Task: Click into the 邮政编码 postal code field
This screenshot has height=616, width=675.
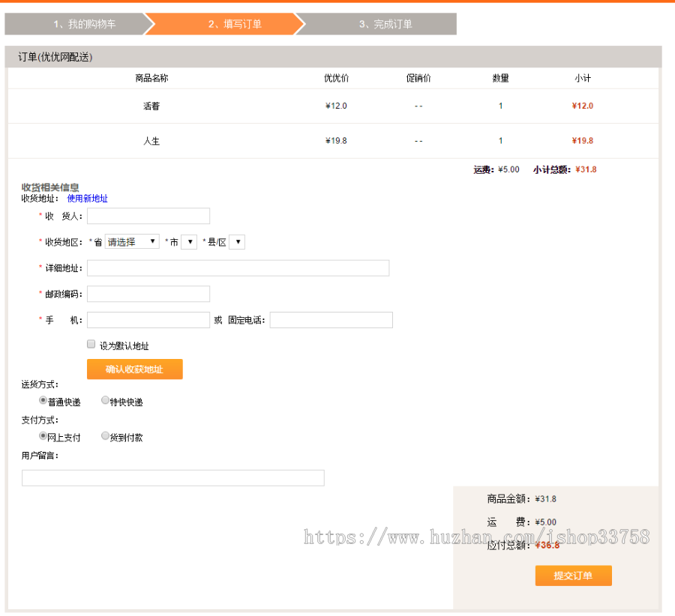Action: click(148, 294)
